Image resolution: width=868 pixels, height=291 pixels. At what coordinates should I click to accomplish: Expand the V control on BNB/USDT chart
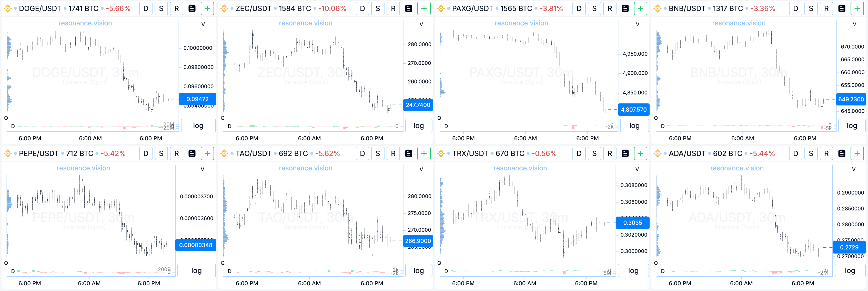point(854,24)
